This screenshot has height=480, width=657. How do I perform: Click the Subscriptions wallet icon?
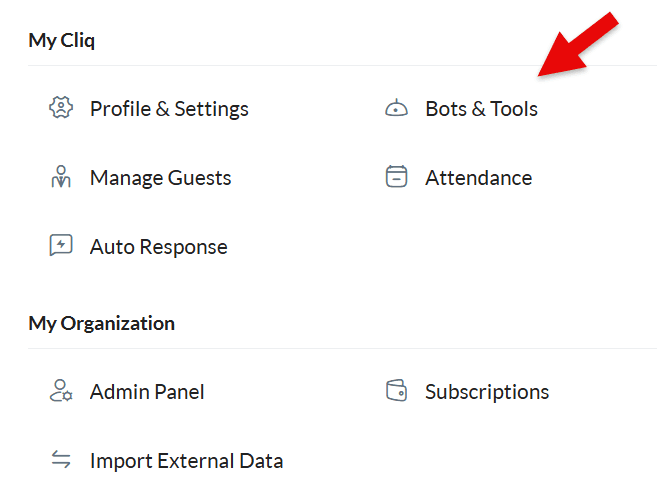tap(396, 391)
